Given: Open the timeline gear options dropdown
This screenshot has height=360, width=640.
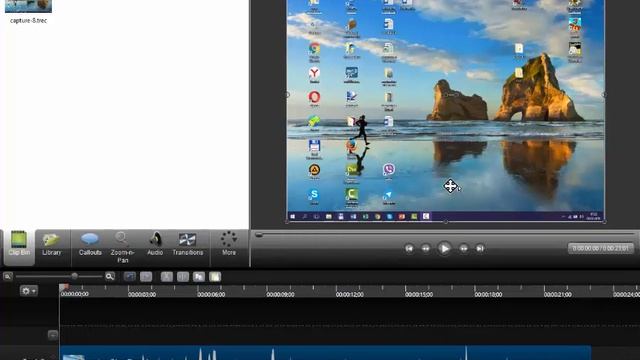Looking at the screenshot, I should pyautogui.click(x=29, y=291).
